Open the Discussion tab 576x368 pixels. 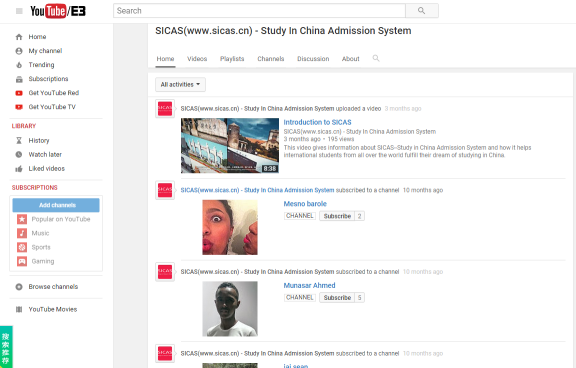click(x=313, y=59)
